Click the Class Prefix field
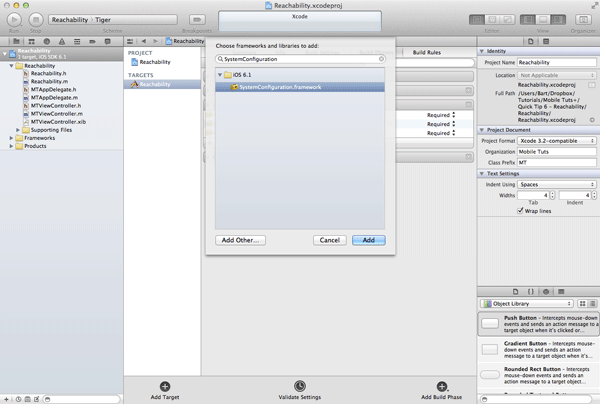The width and height of the screenshot is (600, 404). click(557, 163)
